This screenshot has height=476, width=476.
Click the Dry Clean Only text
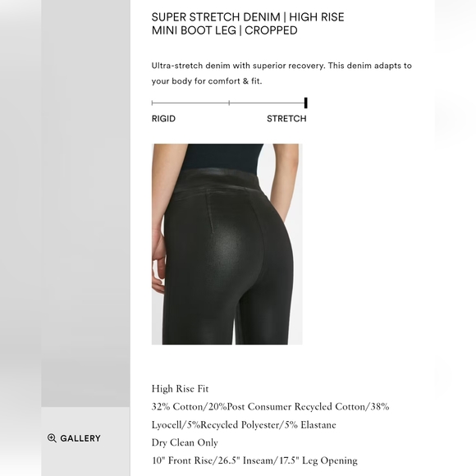(185, 442)
